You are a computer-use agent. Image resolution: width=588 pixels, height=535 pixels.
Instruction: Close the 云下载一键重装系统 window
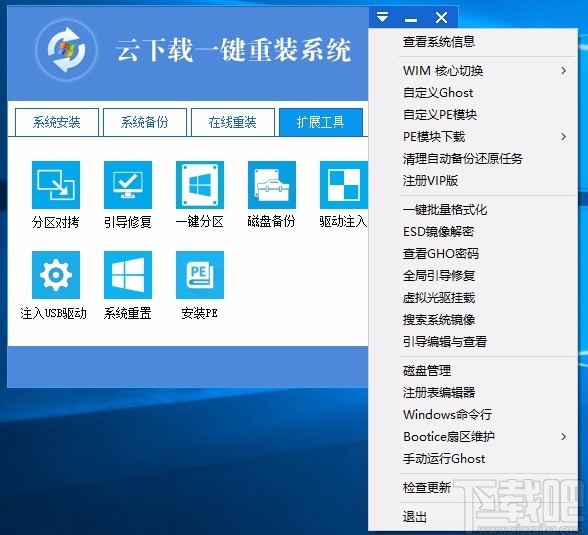pos(441,17)
